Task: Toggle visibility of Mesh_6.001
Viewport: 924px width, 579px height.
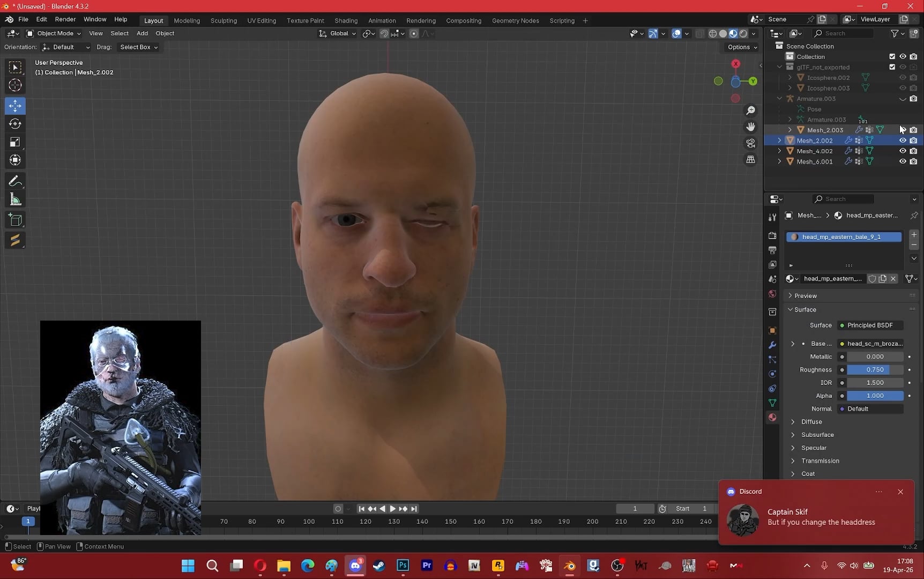Action: coord(903,161)
